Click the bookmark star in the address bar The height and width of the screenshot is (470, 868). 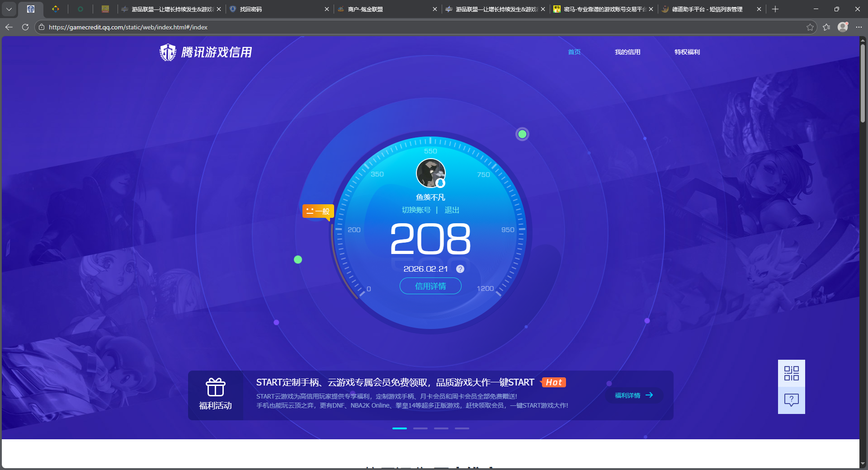click(x=810, y=27)
